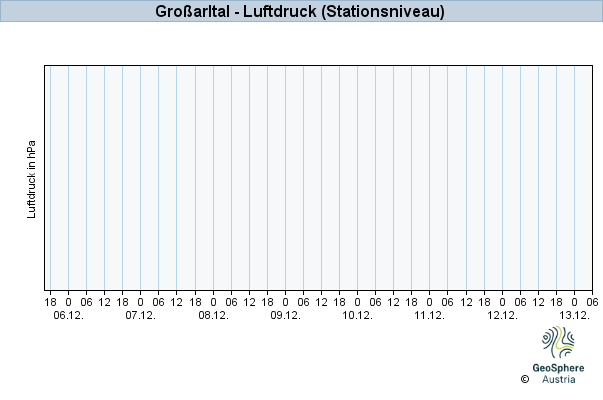Screen dimensions: 603x400
Task: Click the leftmost 18 hour tick label
Action: click(x=50, y=301)
